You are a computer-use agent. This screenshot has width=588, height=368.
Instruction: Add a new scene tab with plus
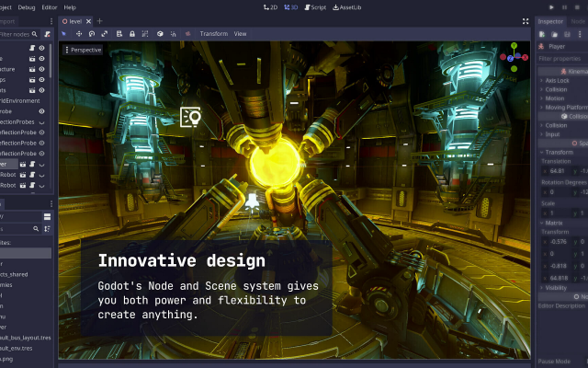pyautogui.click(x=100, y=21)
